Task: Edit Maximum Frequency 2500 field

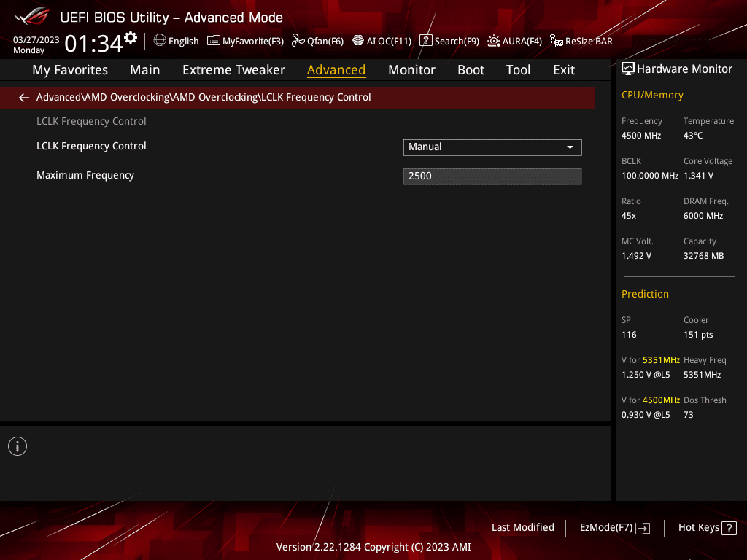Action: 492,176
